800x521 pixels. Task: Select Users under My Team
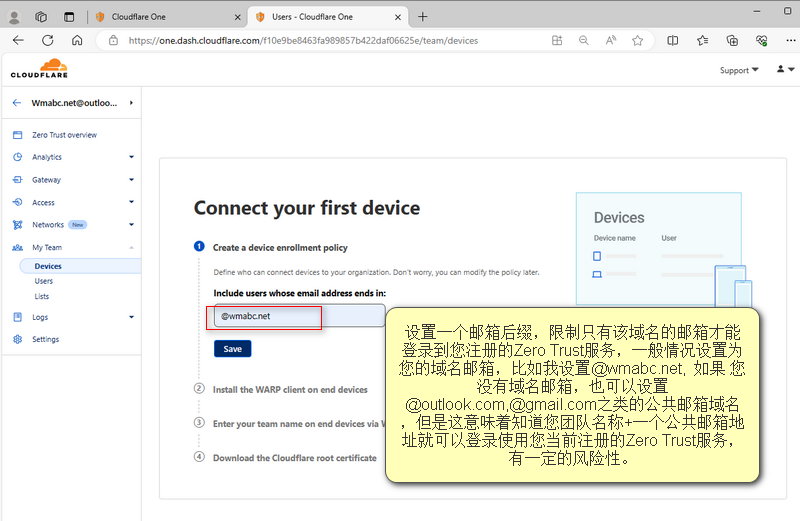point(44,281)
